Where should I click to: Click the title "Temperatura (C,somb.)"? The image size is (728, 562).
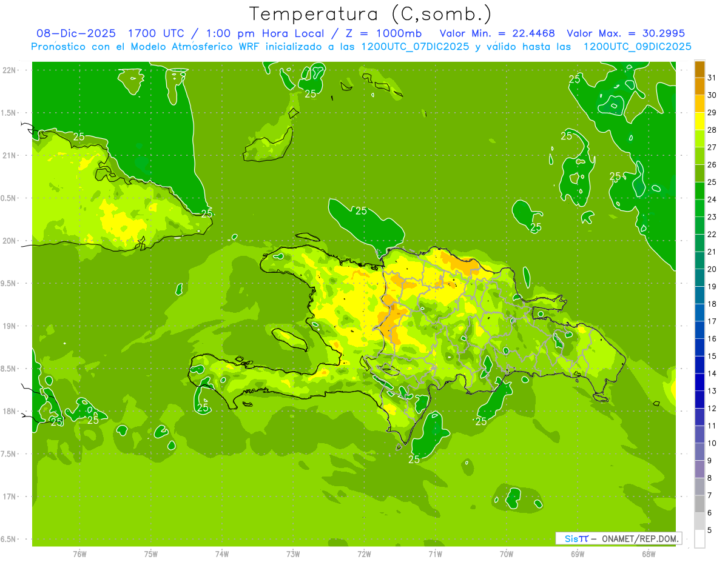tap(371, 13)
